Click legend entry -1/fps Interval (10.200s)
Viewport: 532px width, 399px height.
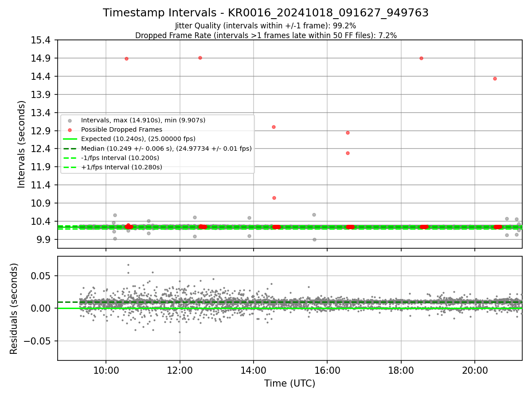coord(120,158)
